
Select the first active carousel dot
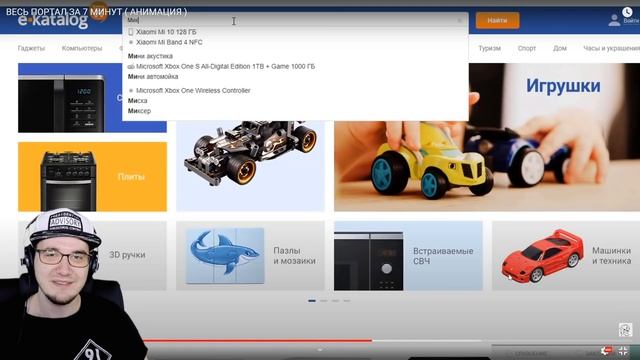(x=312, y=301)
